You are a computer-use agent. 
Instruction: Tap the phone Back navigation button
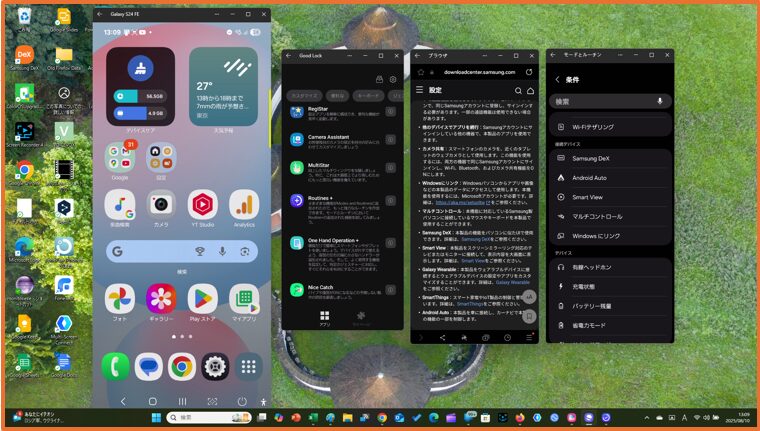coord(123,401)
